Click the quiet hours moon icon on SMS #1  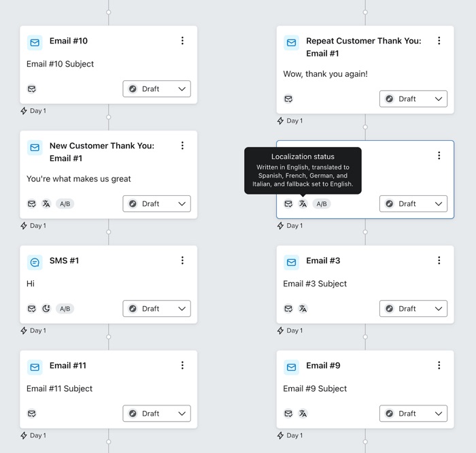click(46, 309)
